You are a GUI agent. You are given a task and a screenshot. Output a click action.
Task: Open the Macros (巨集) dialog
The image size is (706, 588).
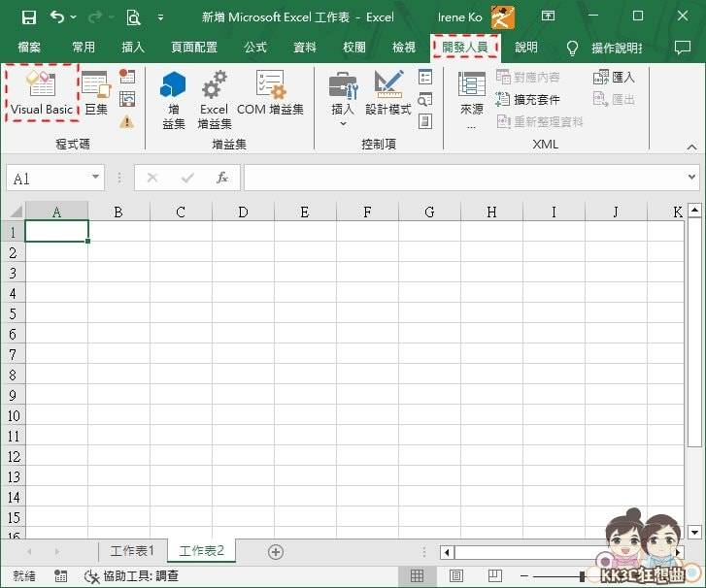[96, 93]
